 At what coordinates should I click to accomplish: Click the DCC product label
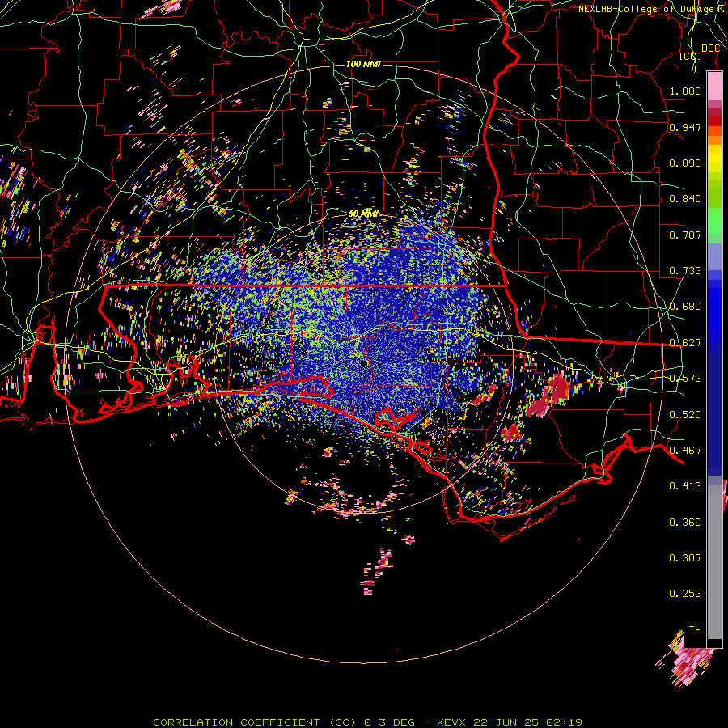(710, 49)
